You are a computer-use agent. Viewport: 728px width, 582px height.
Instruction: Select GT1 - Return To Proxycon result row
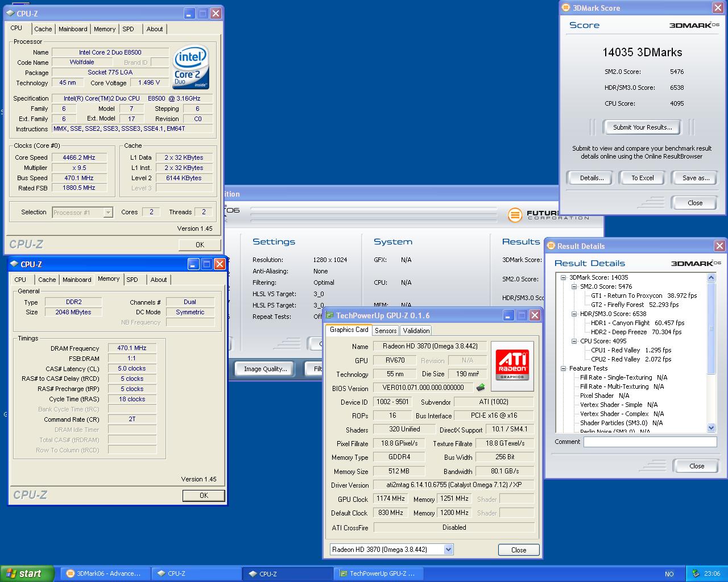click(x=644, y=296)
